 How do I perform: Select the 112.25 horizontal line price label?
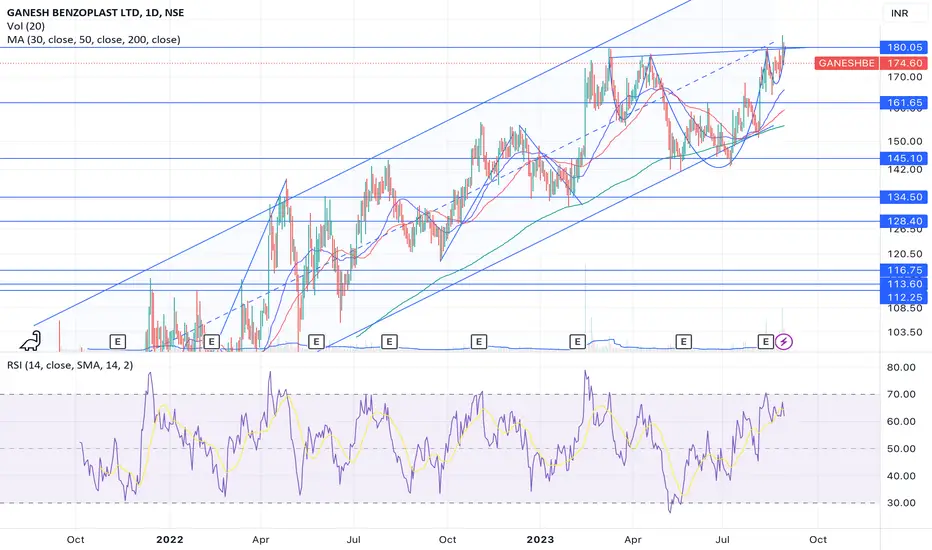point(904,297)
